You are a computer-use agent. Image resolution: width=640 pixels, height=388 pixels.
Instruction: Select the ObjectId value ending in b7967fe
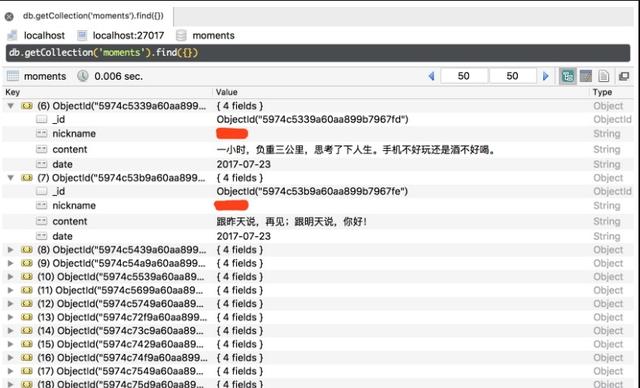(x=312, y=191)
